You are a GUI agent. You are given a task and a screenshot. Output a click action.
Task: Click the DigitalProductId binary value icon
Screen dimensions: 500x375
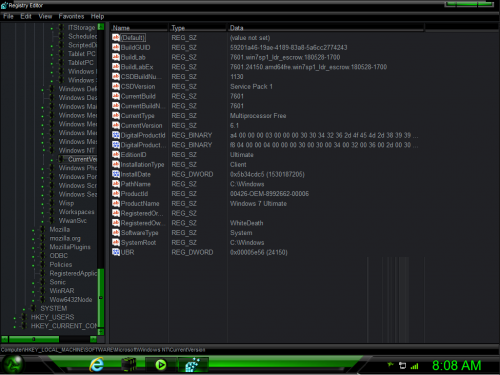click(x=116, y=135)
